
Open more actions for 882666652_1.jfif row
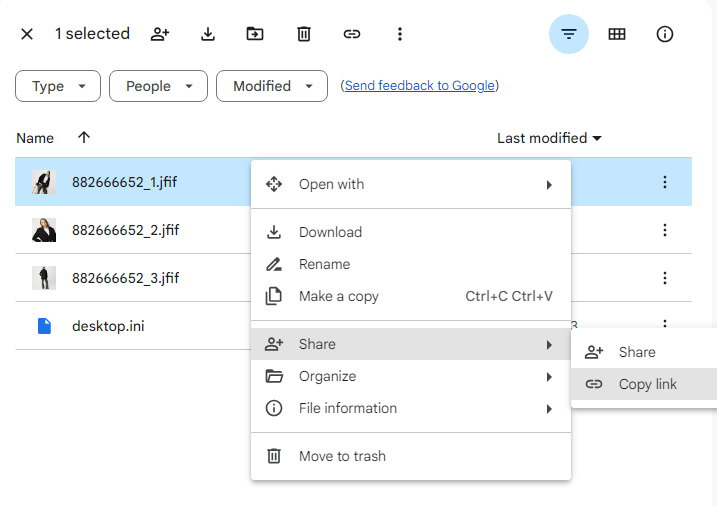pos(664,182)
